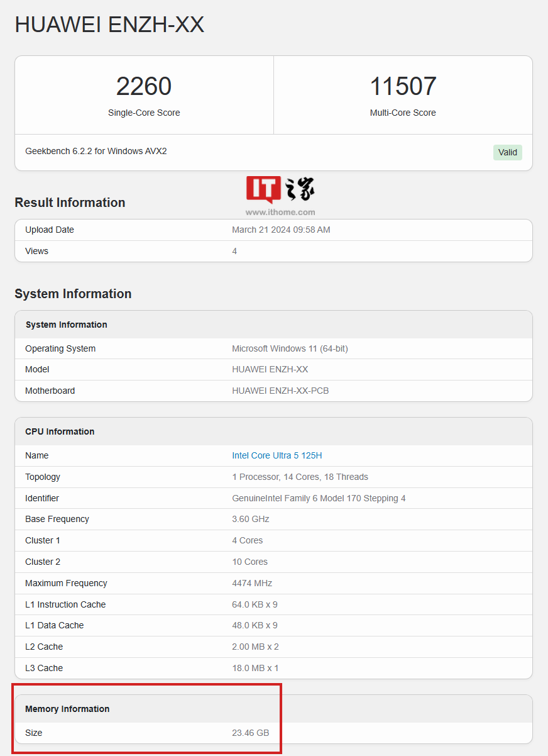Click the Maximum Frequency label

tap(66, 583)
